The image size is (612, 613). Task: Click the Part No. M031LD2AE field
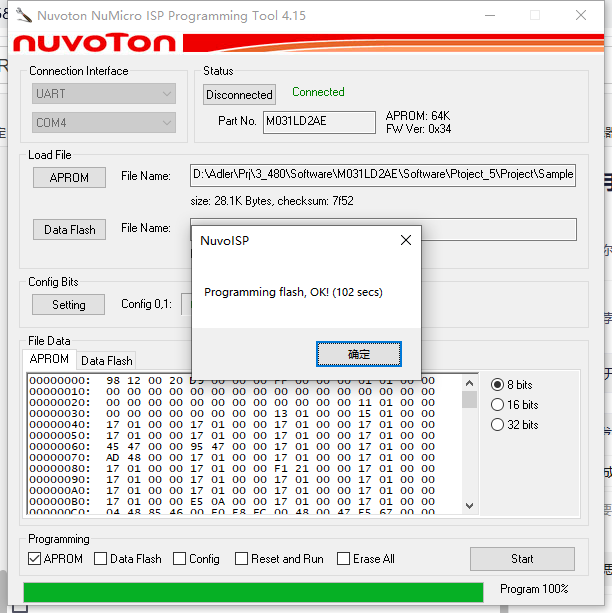tap(319, 122)
